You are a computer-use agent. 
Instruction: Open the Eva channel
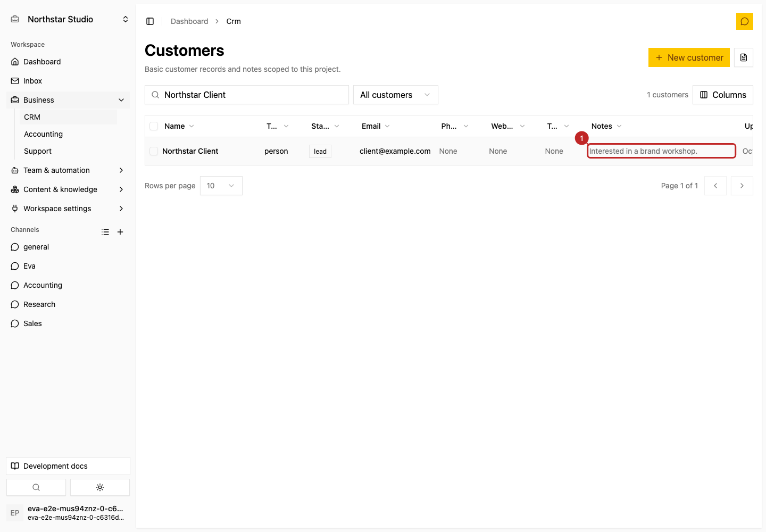(68, 266)
